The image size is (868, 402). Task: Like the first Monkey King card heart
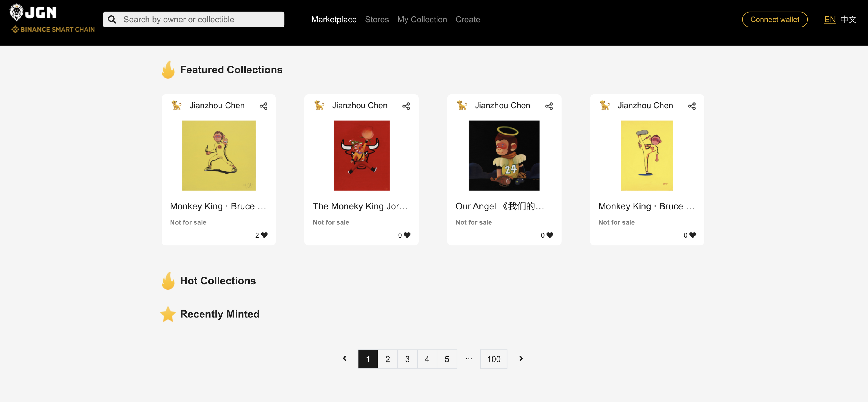point(264,235)
